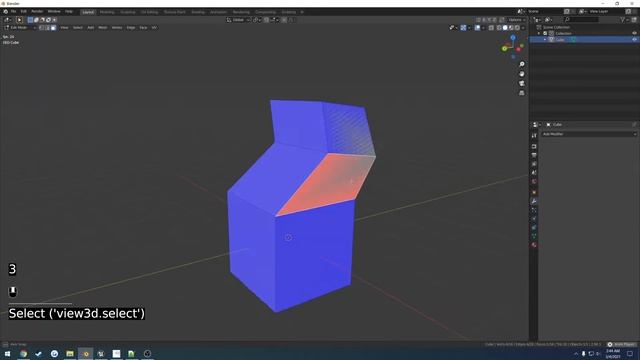This screenshot has width=640, height=360.
Task: Open outliner filter dropdown
Action: click(624, 20)
